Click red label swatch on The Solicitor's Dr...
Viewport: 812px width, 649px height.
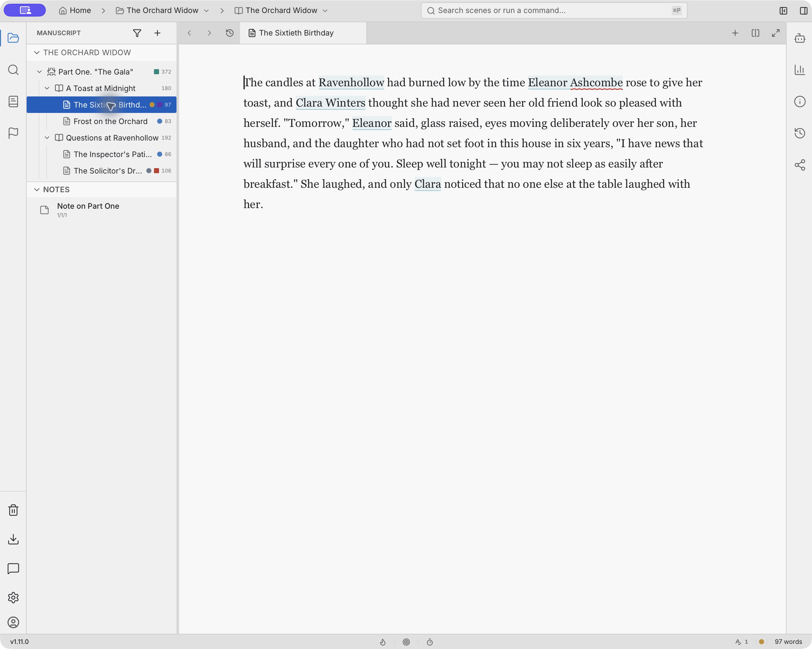(157, 171)
